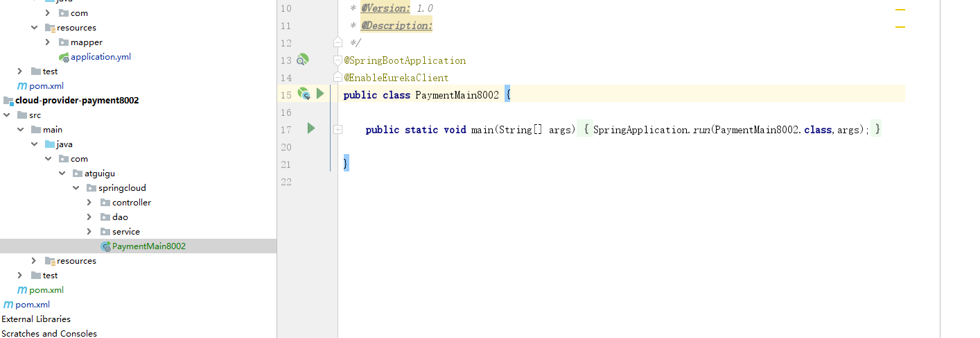Run PaymentMain8002 class from gutter arrow
The width and height of the screenshot is (980, 338).
[320, 93]
